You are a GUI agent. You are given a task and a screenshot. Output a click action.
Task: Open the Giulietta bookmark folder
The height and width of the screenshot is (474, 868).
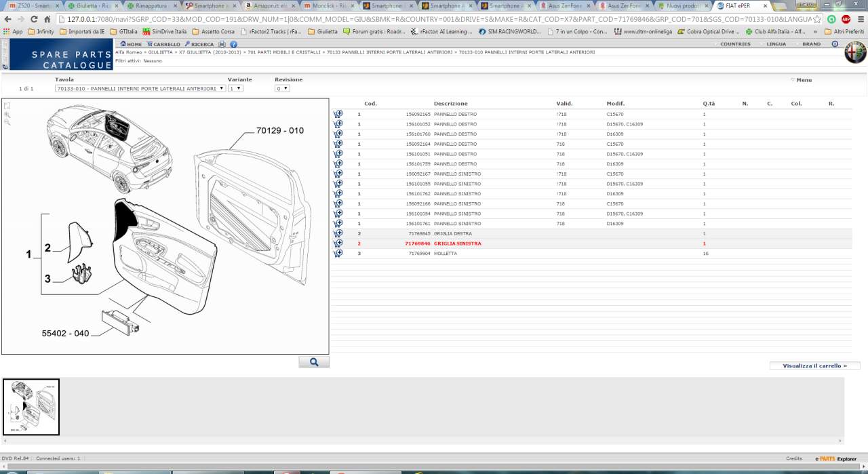coord(323,31)
